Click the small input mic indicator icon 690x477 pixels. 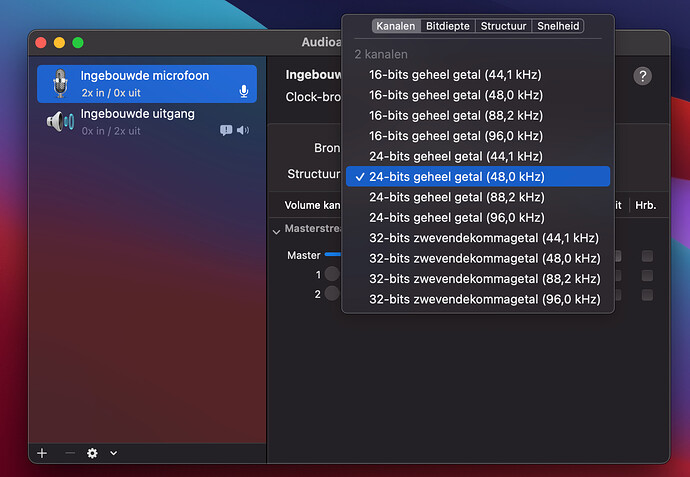(243, 92)
